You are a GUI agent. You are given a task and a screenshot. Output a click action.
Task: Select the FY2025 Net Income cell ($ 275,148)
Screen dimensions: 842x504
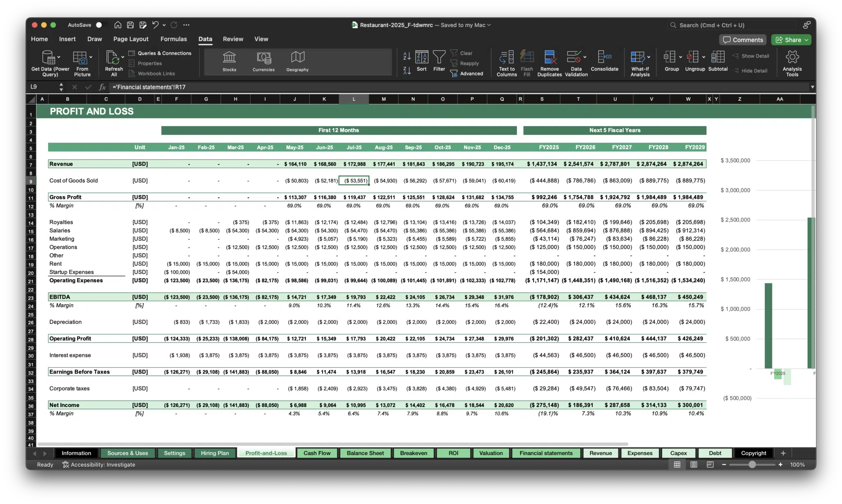pos(542,405)
